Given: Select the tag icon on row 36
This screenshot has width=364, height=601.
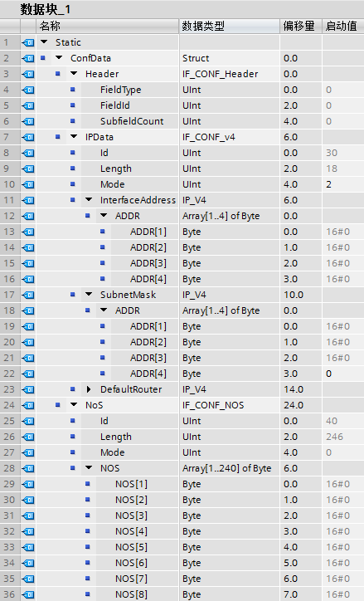Looking at the screenshot, I should click(28, 594).
